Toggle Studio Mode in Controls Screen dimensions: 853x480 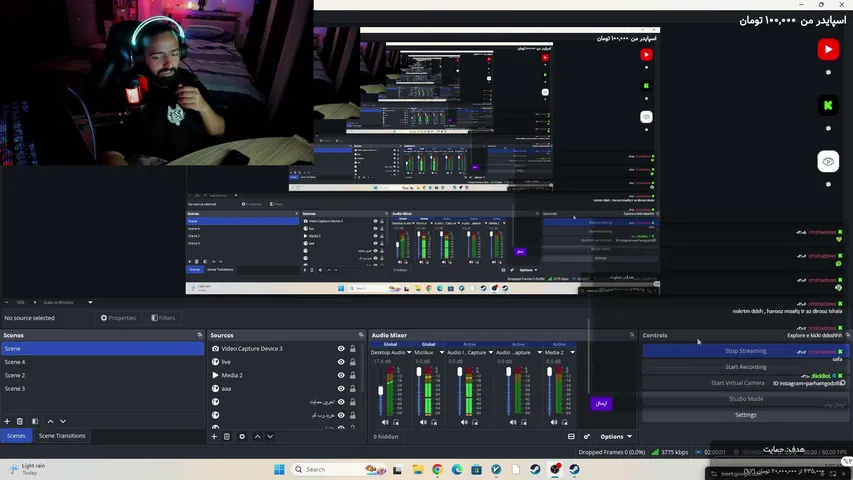pyautogui.click(x=745, y=399)
